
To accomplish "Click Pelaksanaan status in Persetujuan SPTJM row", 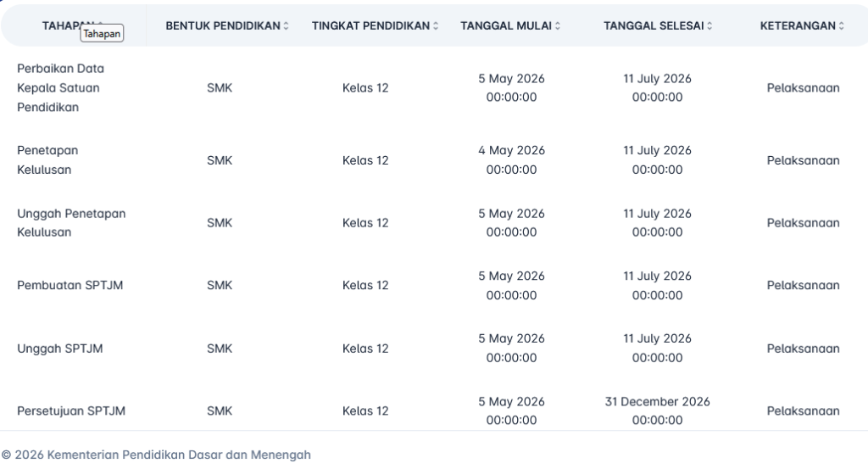I will (x=803, y=411).
